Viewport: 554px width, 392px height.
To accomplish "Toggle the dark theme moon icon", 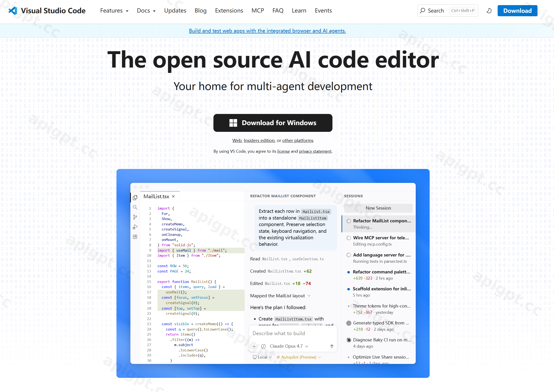I will (x=489, y=11).
